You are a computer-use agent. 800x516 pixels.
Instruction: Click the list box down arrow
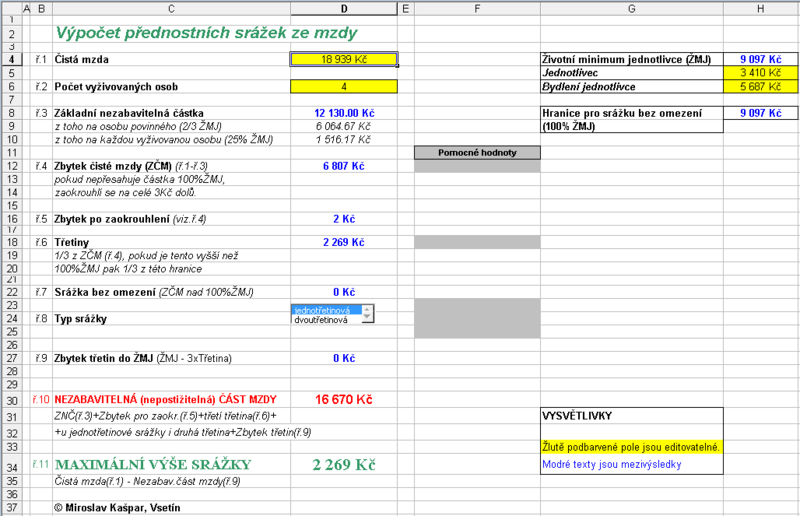coord(367,318)
